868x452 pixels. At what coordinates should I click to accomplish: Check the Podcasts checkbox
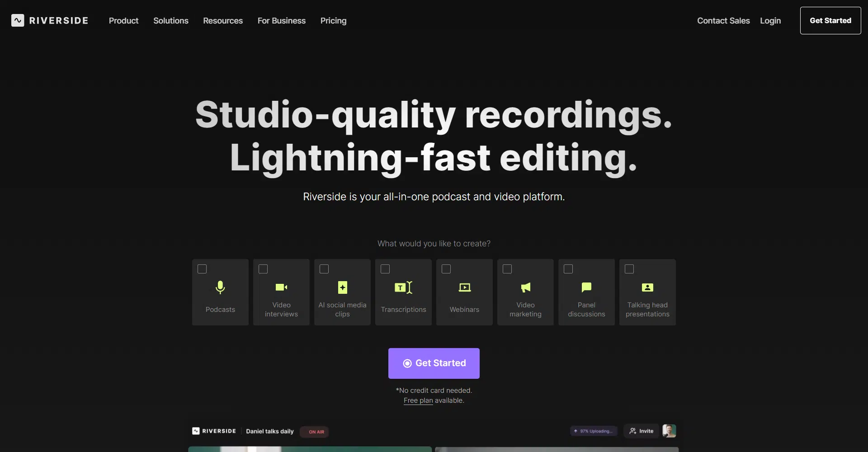[x=202, y=269]
